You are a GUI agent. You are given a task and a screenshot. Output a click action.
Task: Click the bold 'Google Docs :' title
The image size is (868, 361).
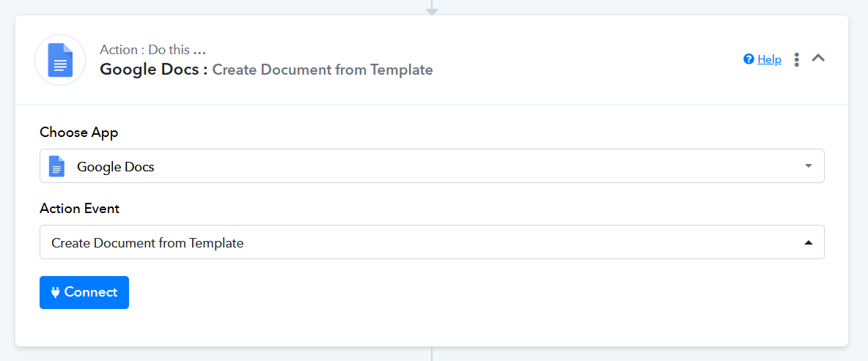click(x=154, y=70)
